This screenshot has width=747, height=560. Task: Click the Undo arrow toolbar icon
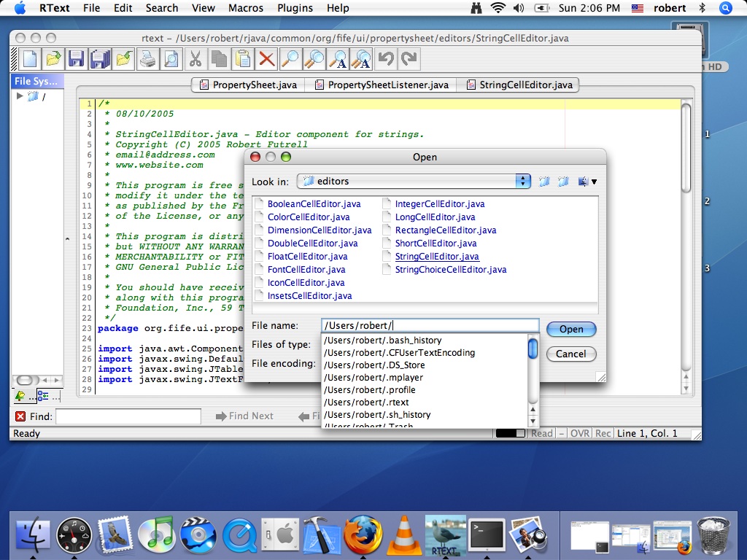(x=386, y=58)
